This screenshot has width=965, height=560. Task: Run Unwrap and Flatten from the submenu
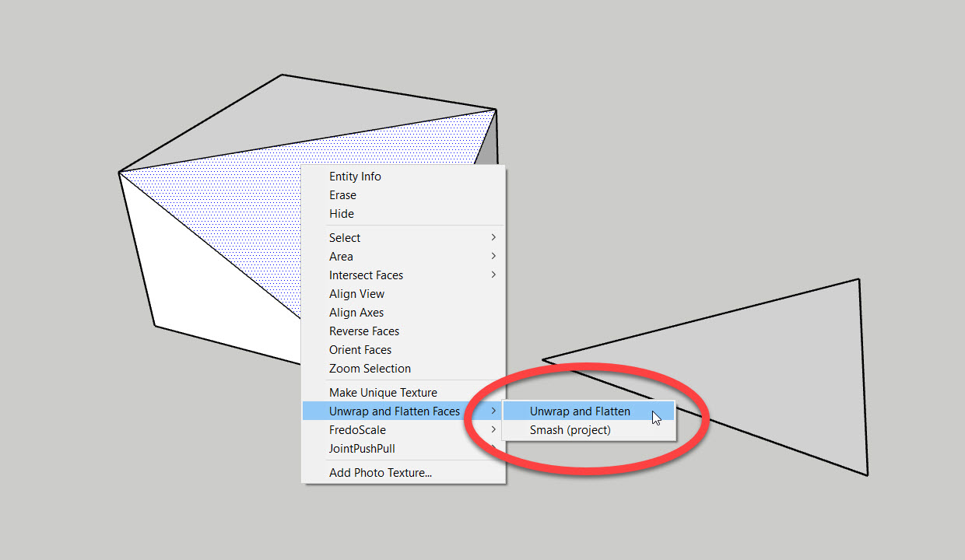click(580, 411)
